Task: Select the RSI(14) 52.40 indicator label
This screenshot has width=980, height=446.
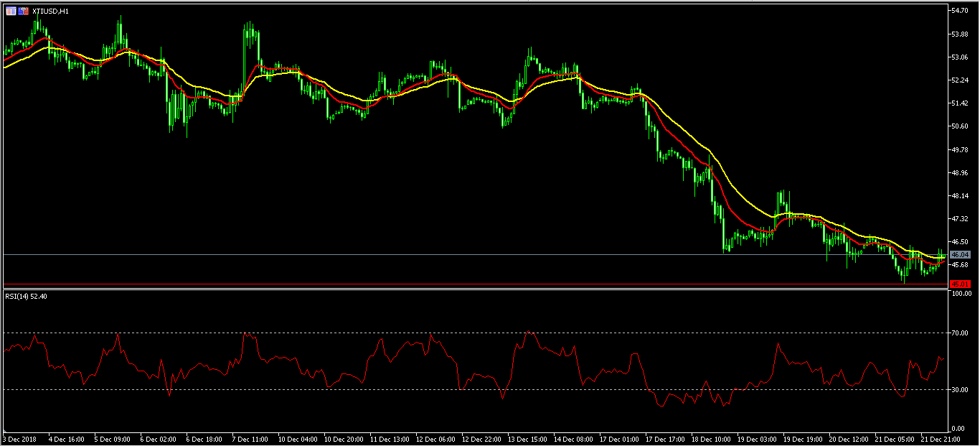Action: 24,295
